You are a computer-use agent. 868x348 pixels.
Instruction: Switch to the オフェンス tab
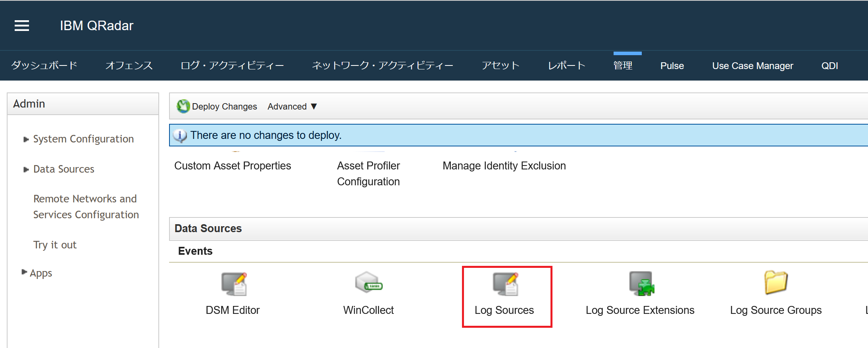click(x=129, y=65)
